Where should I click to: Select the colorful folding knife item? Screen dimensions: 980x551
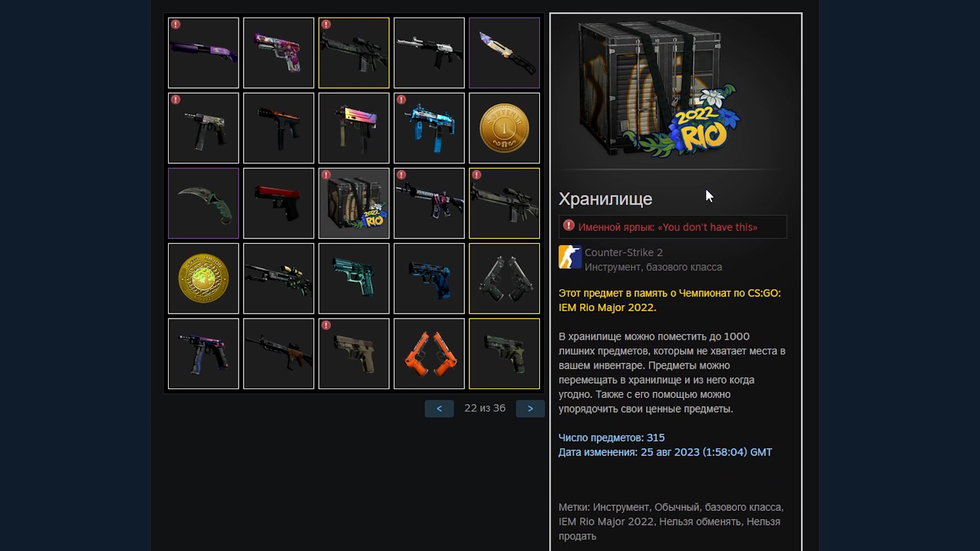504,53
